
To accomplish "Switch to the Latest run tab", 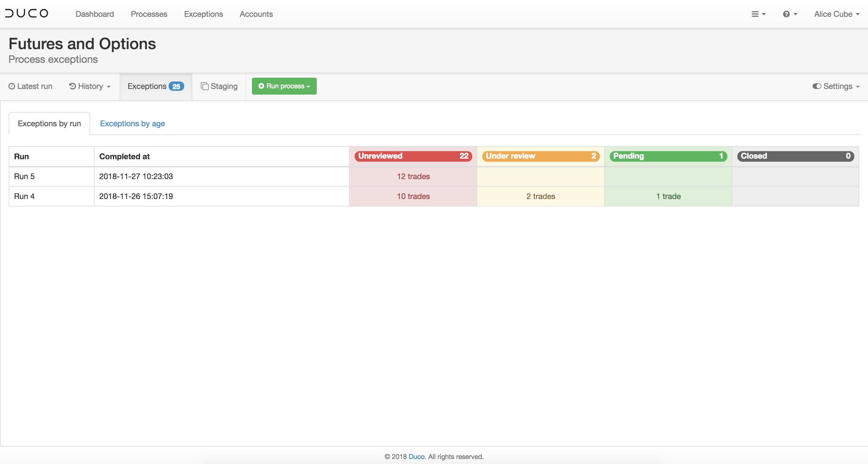I will tap(30, 86).
